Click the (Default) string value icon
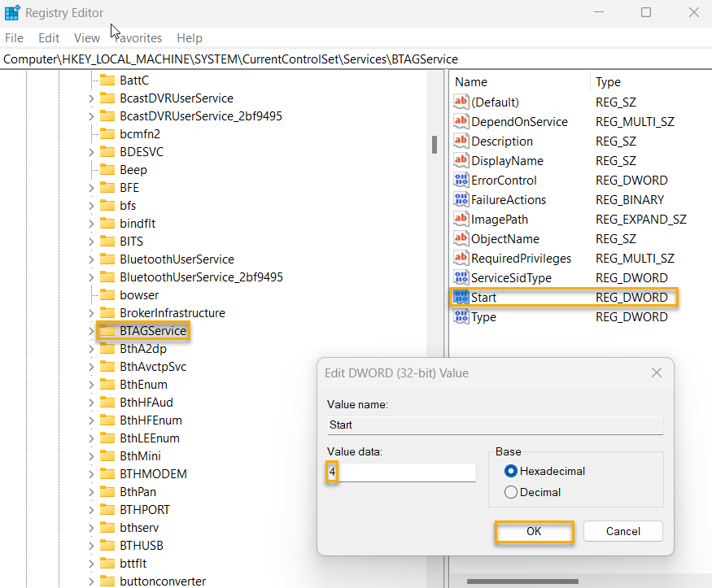Screen dimensions: 712x588 click(461, 102)
